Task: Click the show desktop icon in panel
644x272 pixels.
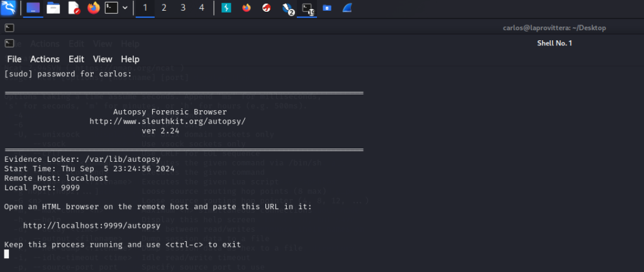Action: point(34,8)
